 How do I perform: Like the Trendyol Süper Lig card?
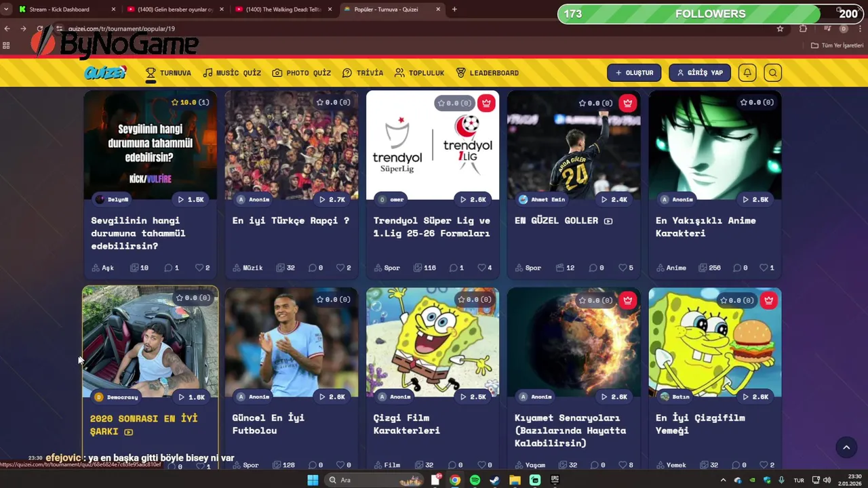(x=481, y=268)
